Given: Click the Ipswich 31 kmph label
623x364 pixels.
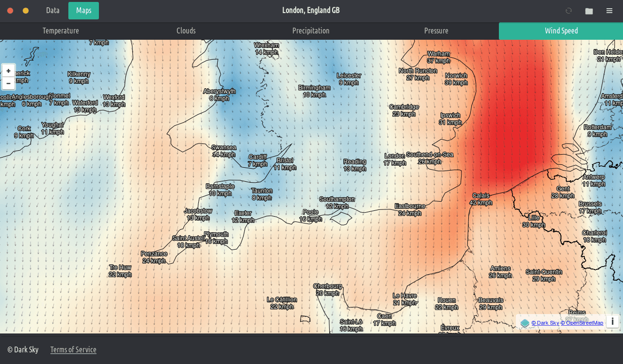Looking at the screenshot, I should 450,119.
